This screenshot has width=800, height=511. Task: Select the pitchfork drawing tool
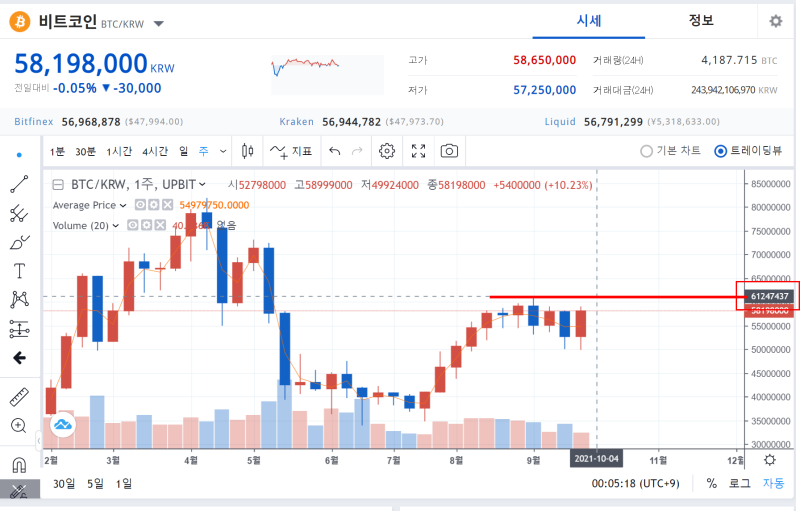[x=19, y=213]
